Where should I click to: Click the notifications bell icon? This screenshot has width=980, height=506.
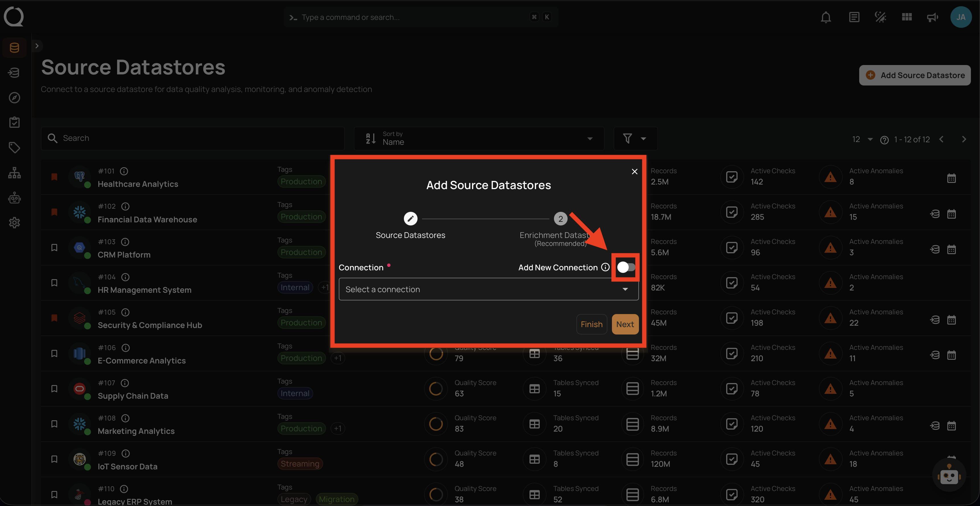click(826, 17)
